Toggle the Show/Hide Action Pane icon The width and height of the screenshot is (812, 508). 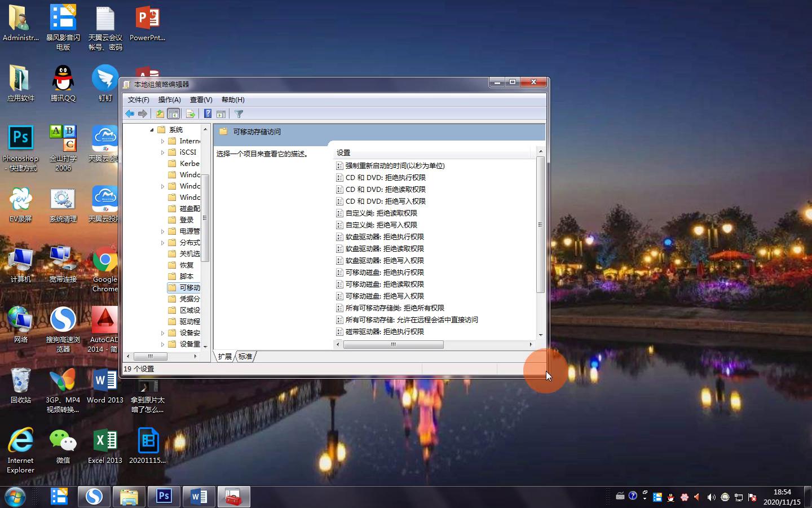click(221, 114)
